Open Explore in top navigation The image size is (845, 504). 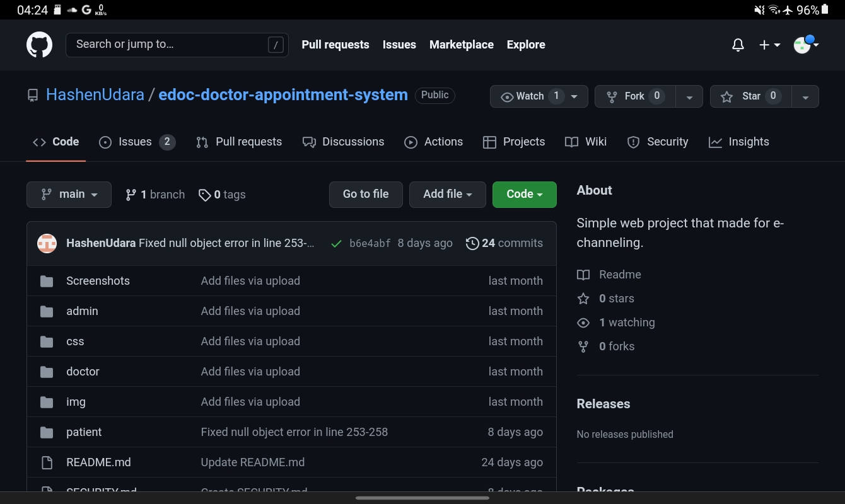click(x=526, y=45)
